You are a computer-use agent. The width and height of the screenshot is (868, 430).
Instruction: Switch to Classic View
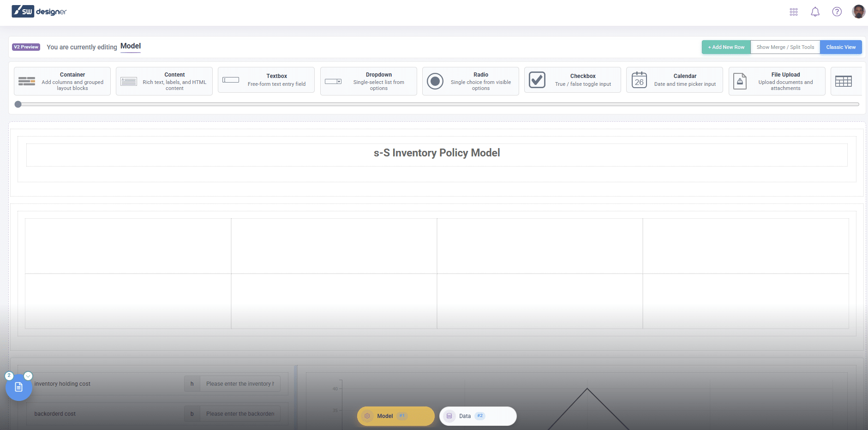(840, 47)
